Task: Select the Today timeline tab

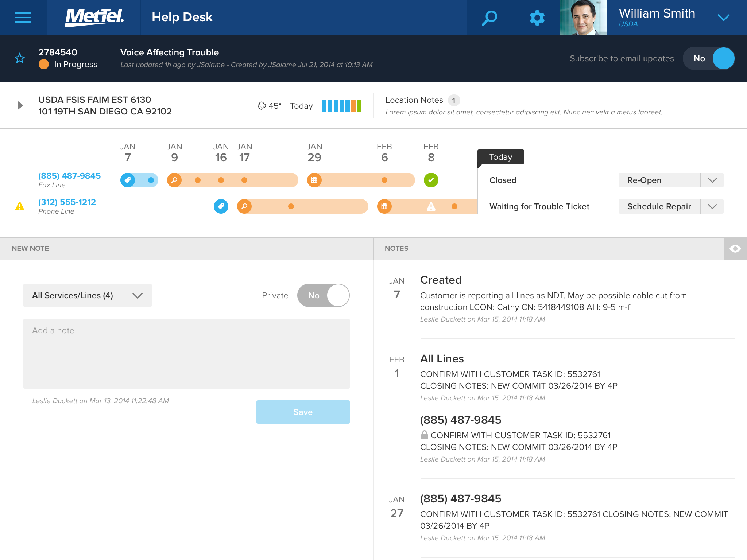Action: [500, 157]
